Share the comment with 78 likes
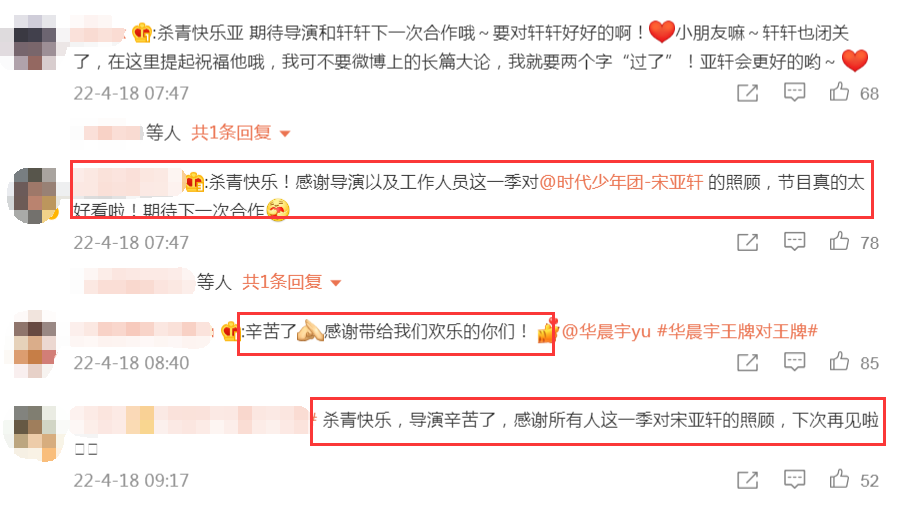Image resolution: width=903 pixels, height=512 pixels. coord(748,242)
